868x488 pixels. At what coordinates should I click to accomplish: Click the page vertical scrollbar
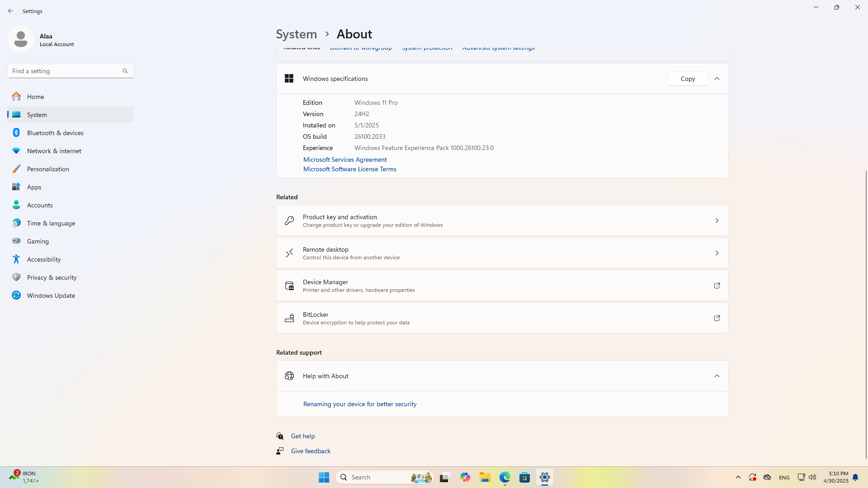point(866,315)
